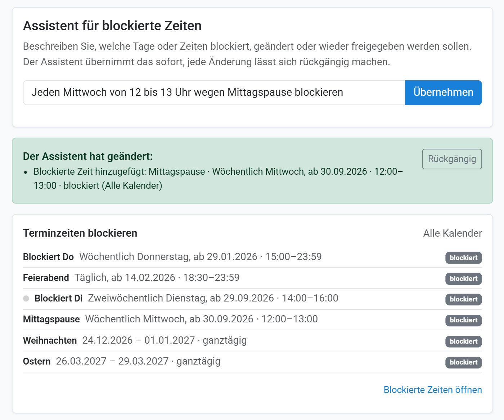Image resolution: width=504 pixels, height=420 pixels.
Task: Click the blockiert badge for Blockiert Di
Action: (463, 299)
